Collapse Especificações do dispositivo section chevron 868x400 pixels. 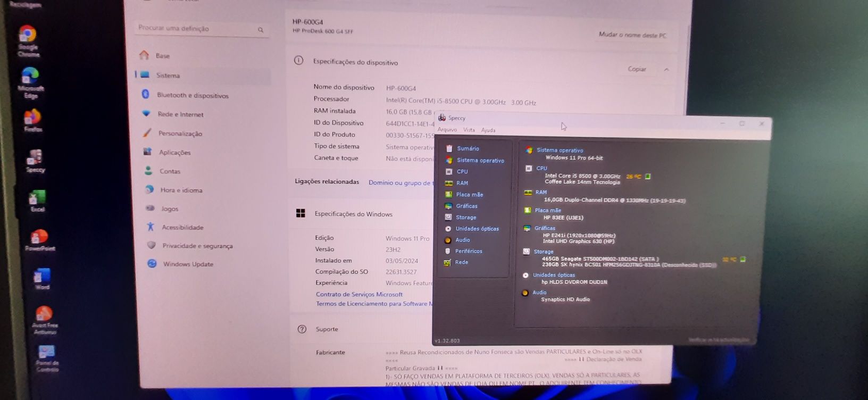(x=666, y=70)
